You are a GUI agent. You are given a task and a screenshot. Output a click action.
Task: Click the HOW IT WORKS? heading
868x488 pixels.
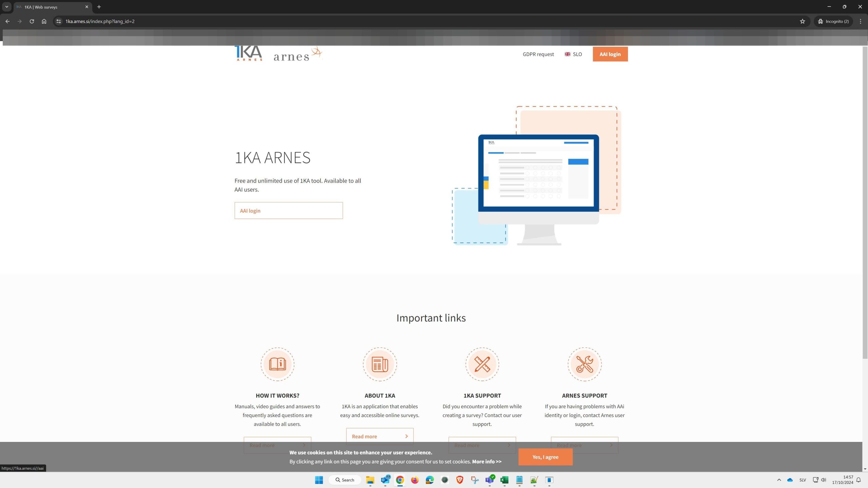pyautogui.click(x=277, y=395)
